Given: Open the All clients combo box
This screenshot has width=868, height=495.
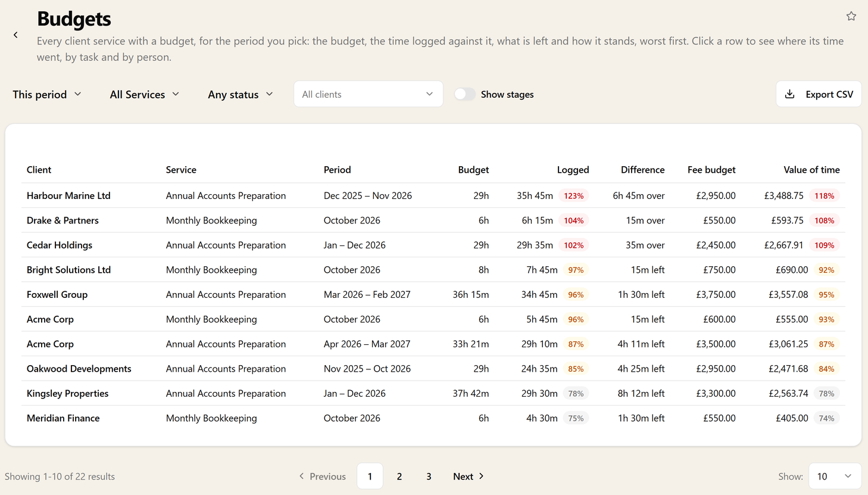Looking at the screenshot, I should (x=368, y=94).
